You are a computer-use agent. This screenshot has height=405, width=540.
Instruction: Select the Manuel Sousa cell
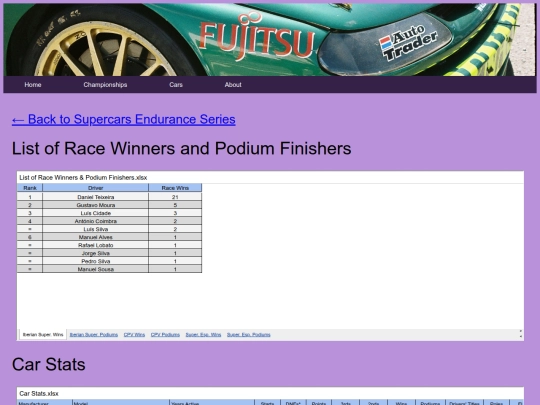click(x=96, y=269)
